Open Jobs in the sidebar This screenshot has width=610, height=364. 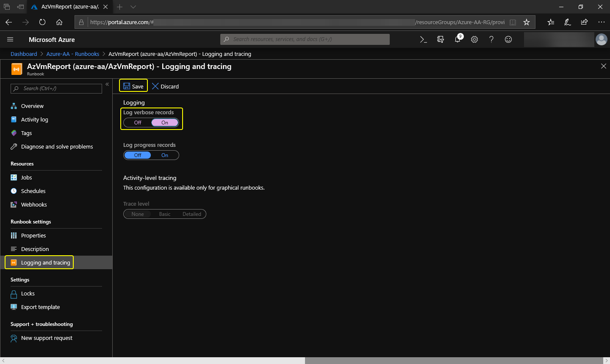pos(26,178)
